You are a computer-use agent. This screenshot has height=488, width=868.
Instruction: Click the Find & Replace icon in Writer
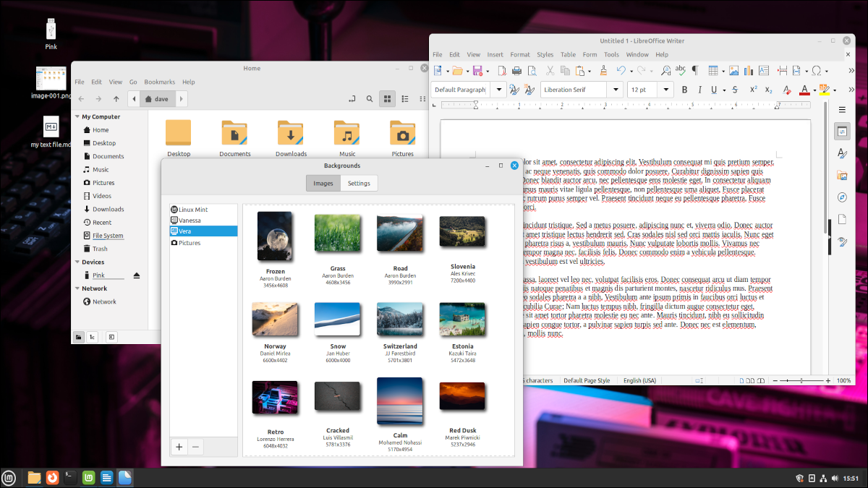(665, 70)
